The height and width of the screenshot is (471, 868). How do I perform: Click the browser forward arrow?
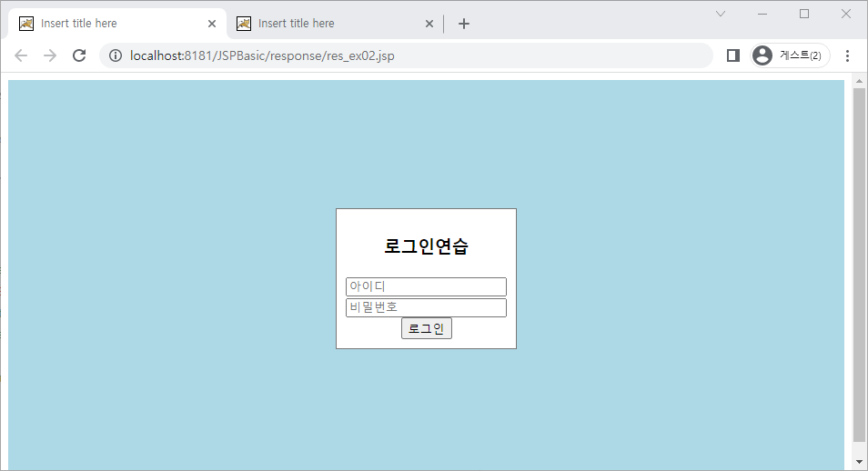(50, 55)
